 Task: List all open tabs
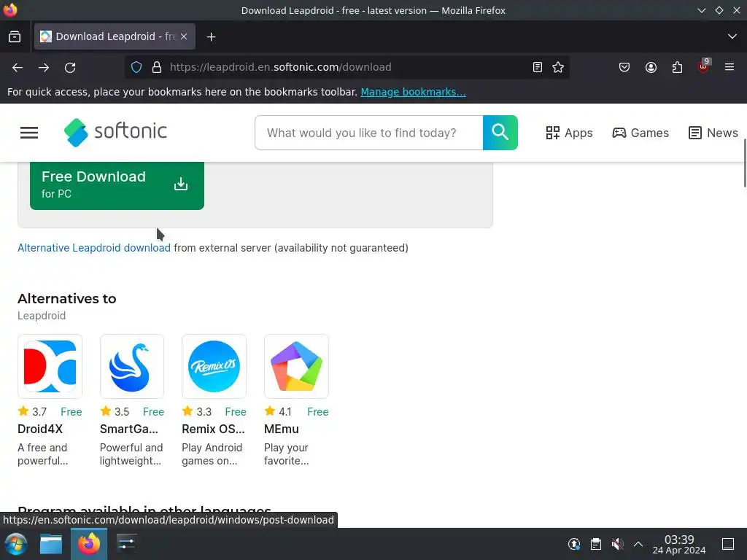(x=732, y=36)
